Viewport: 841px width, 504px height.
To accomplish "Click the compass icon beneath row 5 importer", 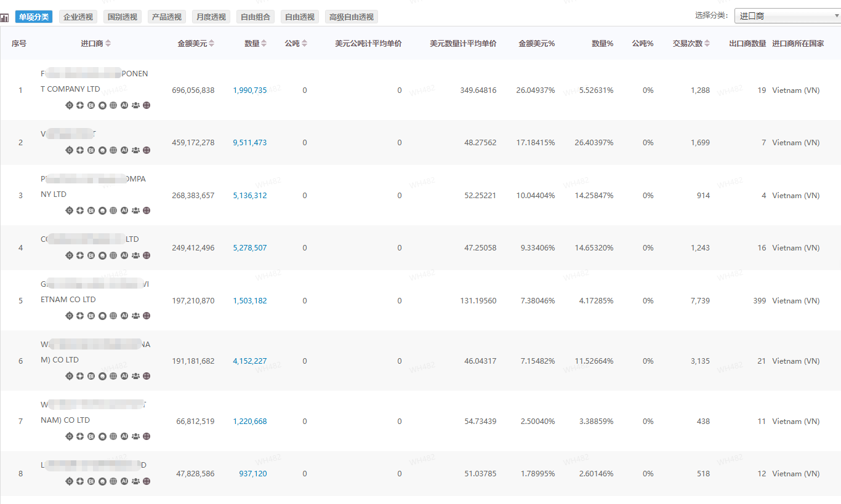I will click(80, 315).
